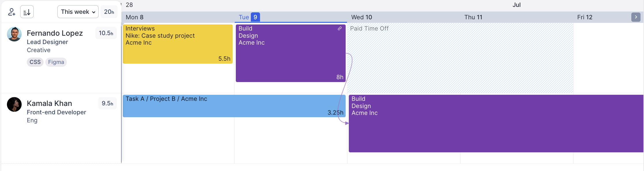Select the Wed 10 day header

point(361,17)
